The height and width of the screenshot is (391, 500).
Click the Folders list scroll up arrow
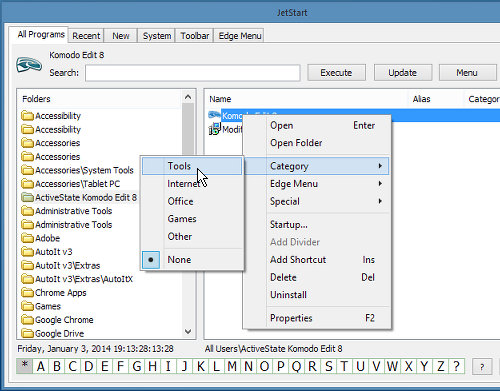point(188,97)
